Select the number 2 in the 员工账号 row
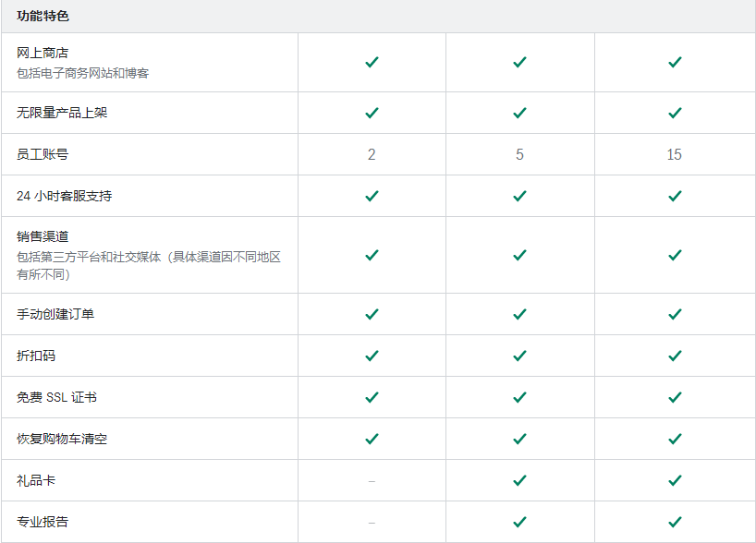 point(372,153)
